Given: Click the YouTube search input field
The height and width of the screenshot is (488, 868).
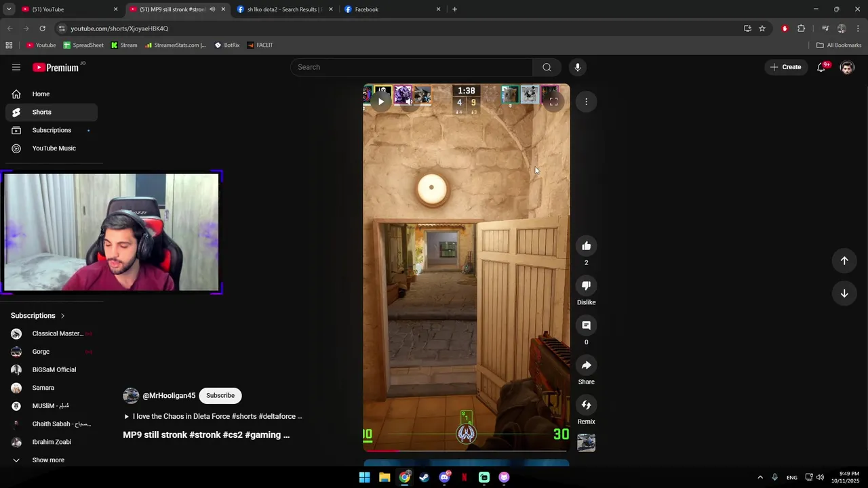Looking at the screenshot, I should [412, 67].
